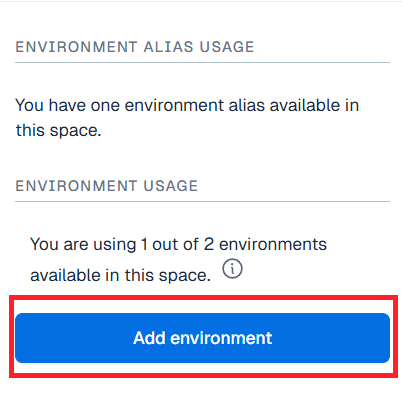Screen dimensions: 402x400
Task: Click the number '2' in environment usage text
Action: pyautogui.click(x=209, y=244)
